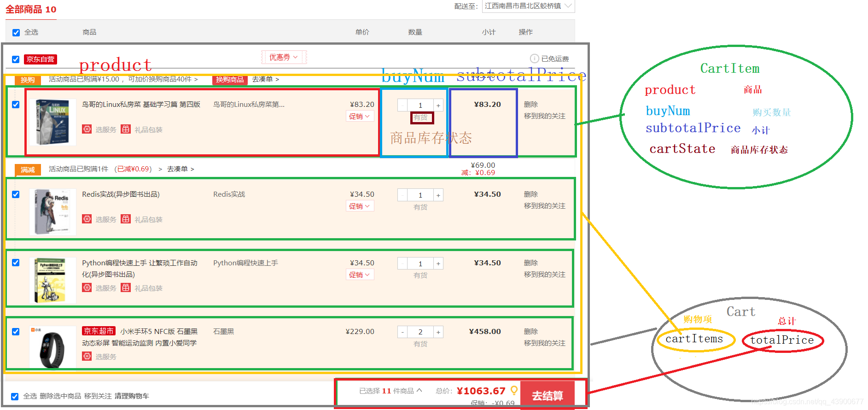This screenshot has width=868, height=410.
Task: Move 小米手环5 to 我的关注
Action: click(x=545, y=343)
